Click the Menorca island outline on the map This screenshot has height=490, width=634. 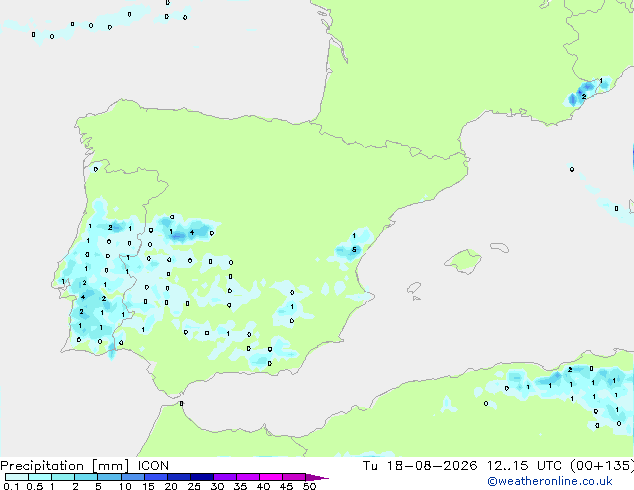pyautogui.click(x=499, y=247)
